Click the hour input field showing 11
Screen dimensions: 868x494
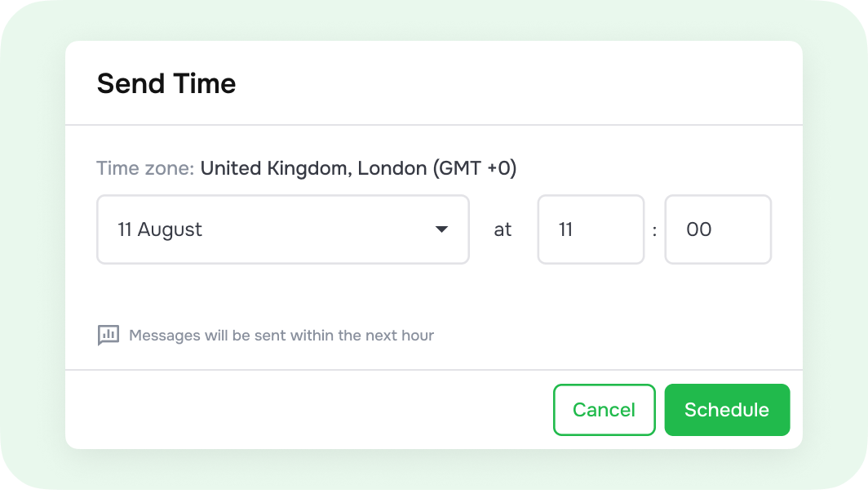pyautogui.click(x=591, y=229)
